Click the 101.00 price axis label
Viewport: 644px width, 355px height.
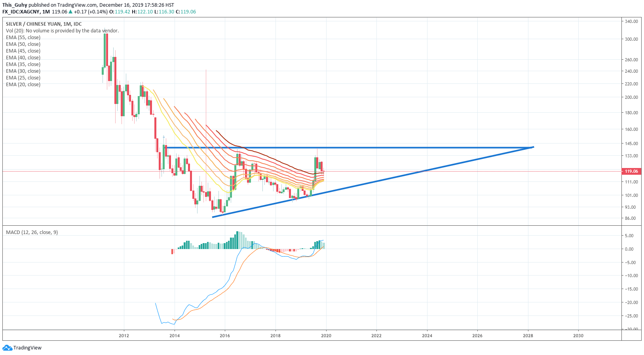tap(631, 195)
